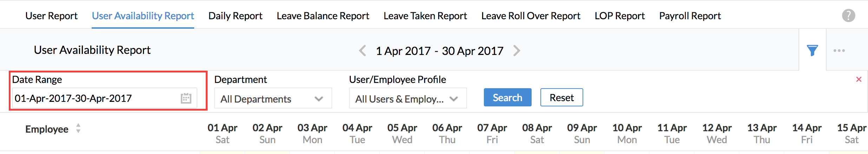Click the Reset button
The image size is (868, 154).
pyautogui.click(x=561, y=97)
